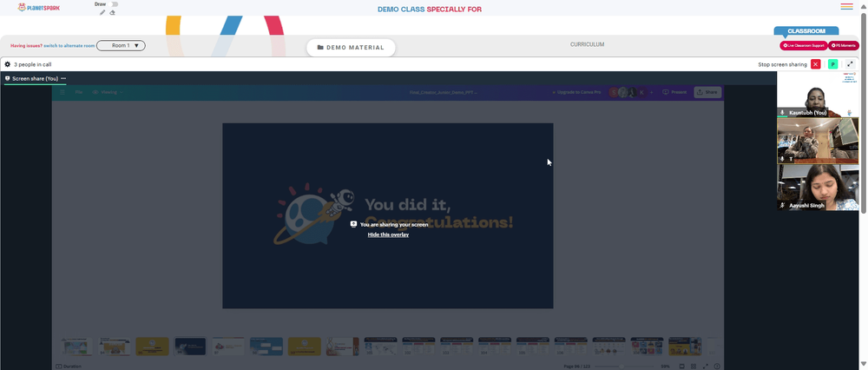Click the 59% zoom value in Canva
Screen dimensions: 868x370
pos(666,367)
